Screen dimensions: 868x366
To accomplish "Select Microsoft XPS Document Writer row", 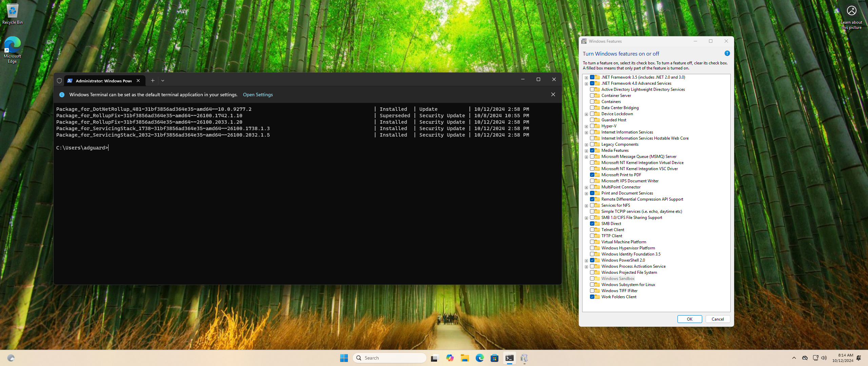I will (630, 181).
